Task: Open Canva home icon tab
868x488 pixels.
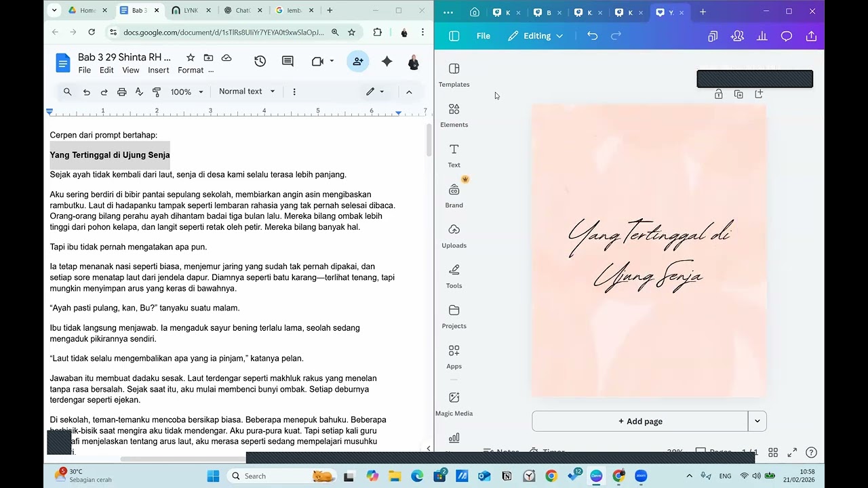Action: (x=475, y=12)
